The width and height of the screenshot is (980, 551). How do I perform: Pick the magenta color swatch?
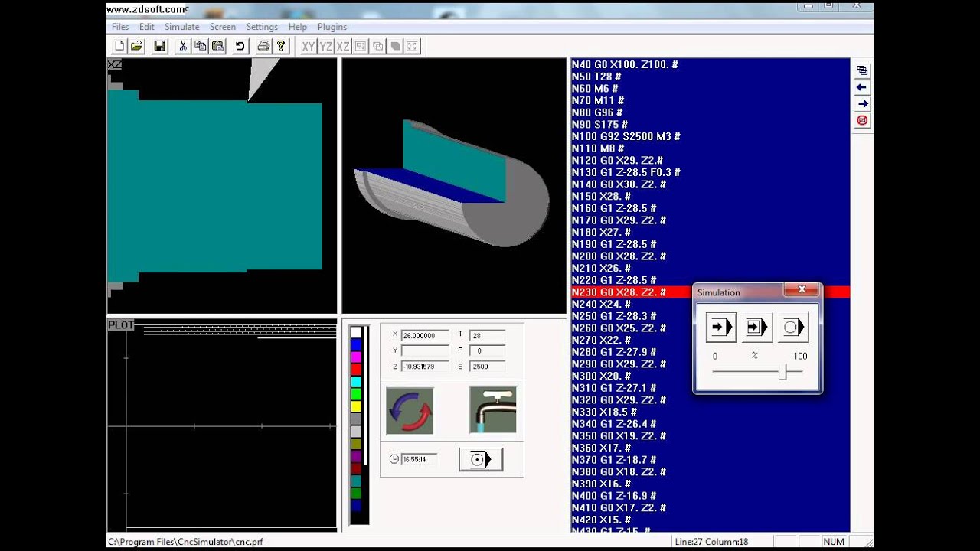pos(356,357)
